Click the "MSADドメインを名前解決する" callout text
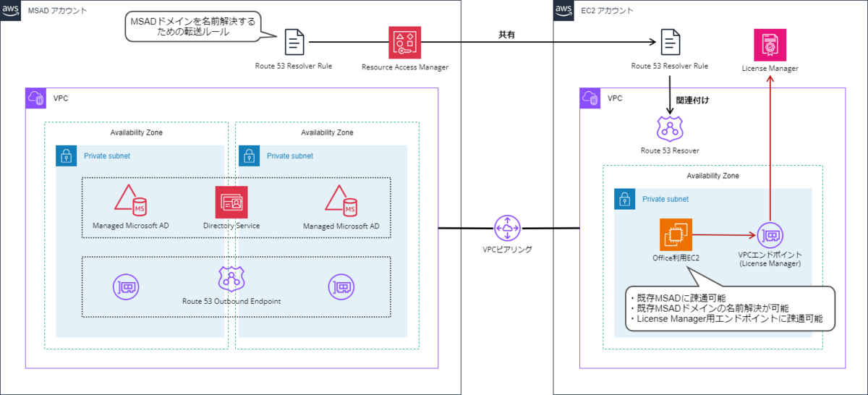 [x=192, y=23]
